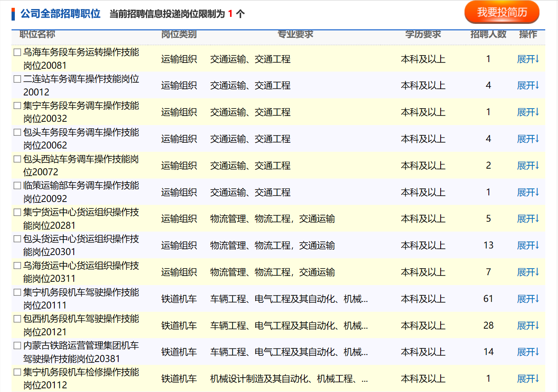Viewport: 558px width, 392px height.
Task: Select the 包头货运中心货运组织操作技能岗位20301 checkbox
Action: point(17,239)
